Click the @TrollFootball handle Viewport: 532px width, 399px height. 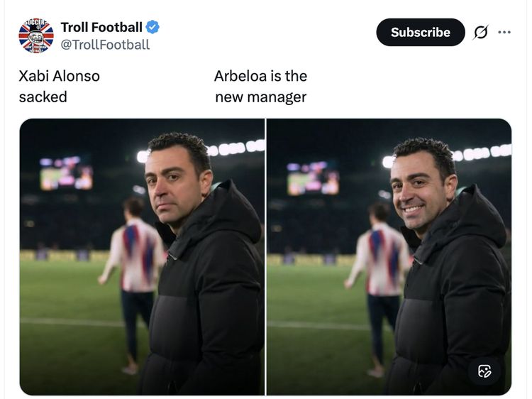[105, 45]
